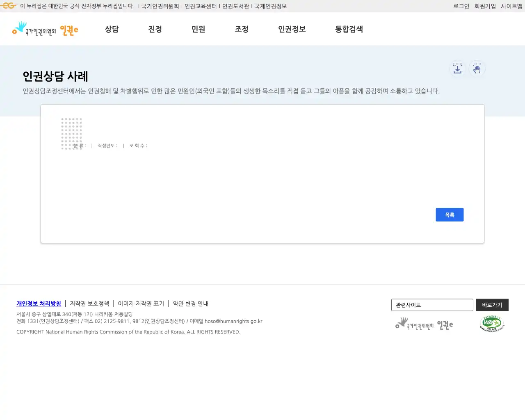
Task: Click the e-government logo at top left
Action: pos(8,6)
